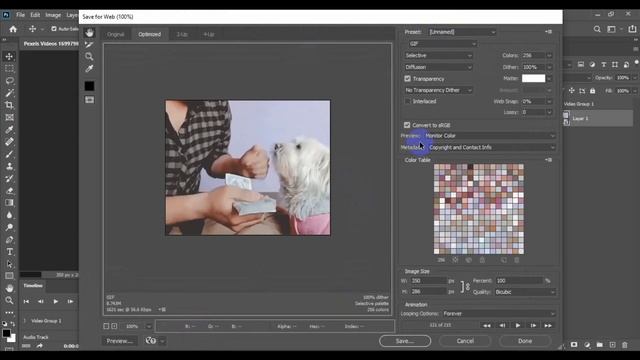
Task: Select the Pen tool
Action: [9, 240]
